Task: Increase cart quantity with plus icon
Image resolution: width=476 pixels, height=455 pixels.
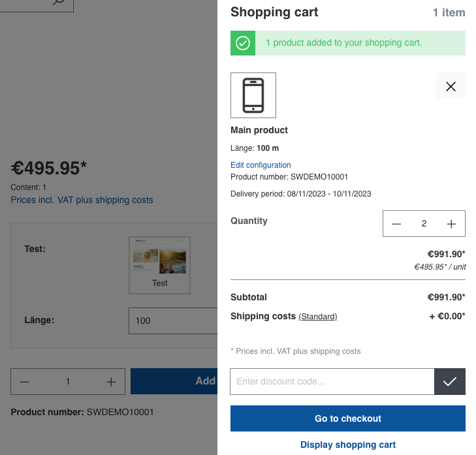Action: (451, 224)
